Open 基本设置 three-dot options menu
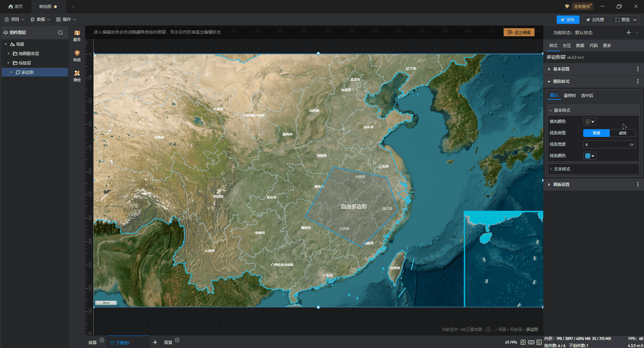This screenshot has width=644, height=348. pos(638,69)
